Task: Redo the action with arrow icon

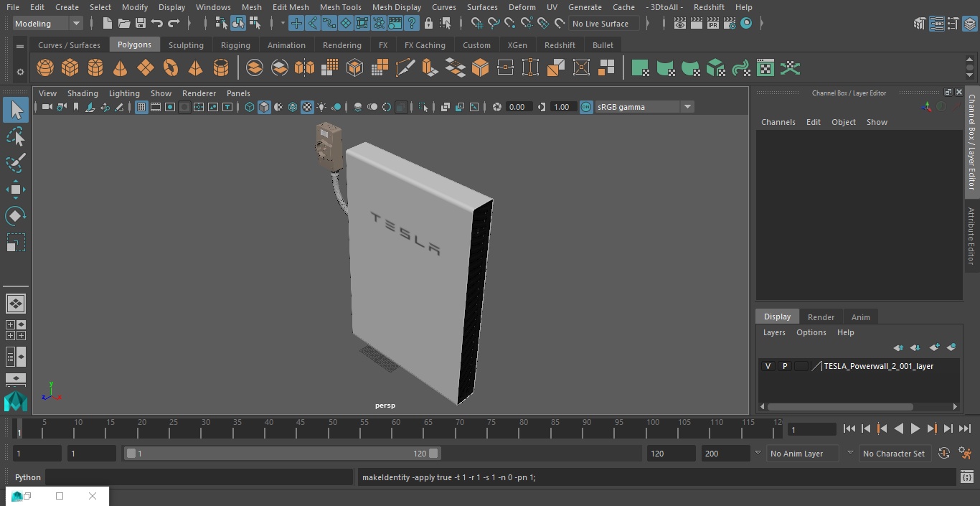Action: pyautogui.click(x=174, y=24)
